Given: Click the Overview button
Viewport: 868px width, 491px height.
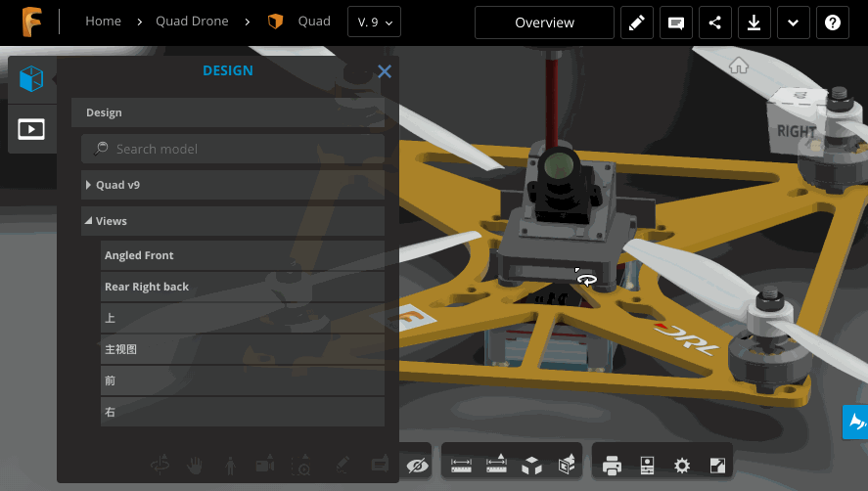Looking at the screenshot, I should 544,22.
